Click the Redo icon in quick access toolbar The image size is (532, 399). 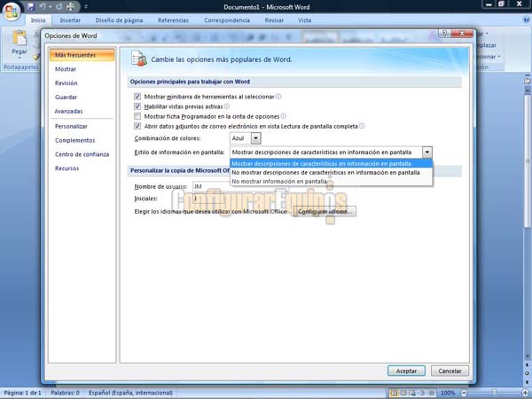point(59,6)
